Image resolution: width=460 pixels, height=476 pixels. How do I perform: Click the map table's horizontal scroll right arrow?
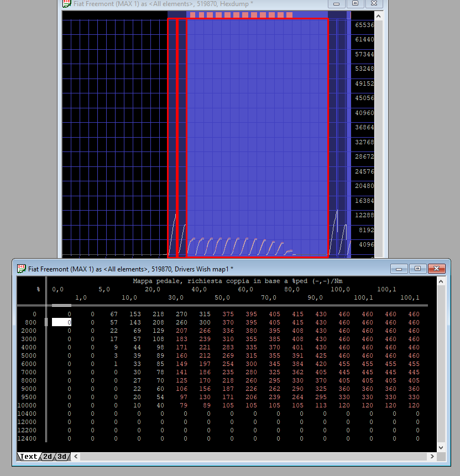432,457
